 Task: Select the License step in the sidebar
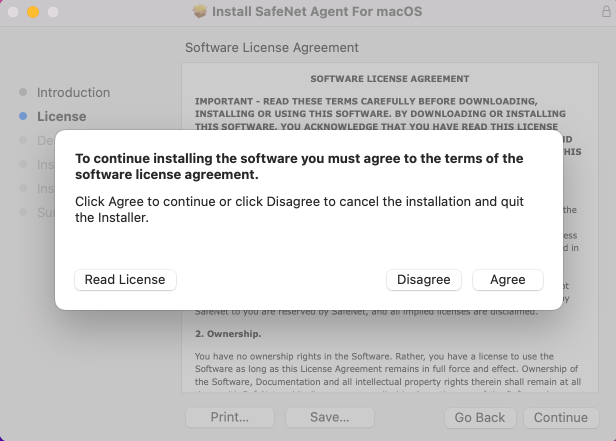[61, 116]
